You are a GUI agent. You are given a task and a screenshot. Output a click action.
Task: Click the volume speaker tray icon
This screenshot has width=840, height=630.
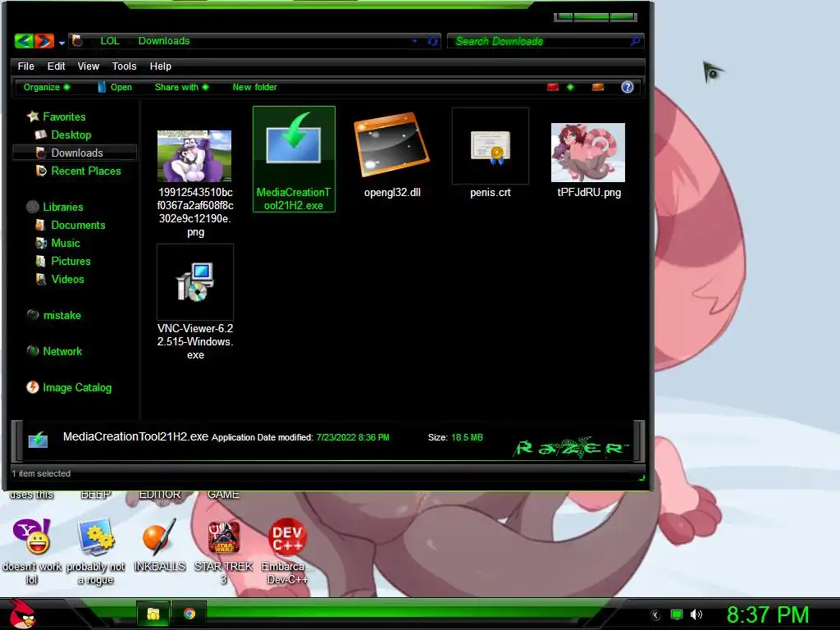(696, 615)
